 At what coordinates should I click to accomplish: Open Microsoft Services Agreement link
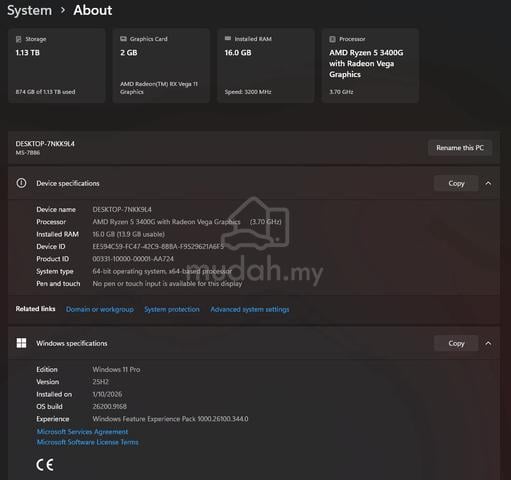(82, 432)
